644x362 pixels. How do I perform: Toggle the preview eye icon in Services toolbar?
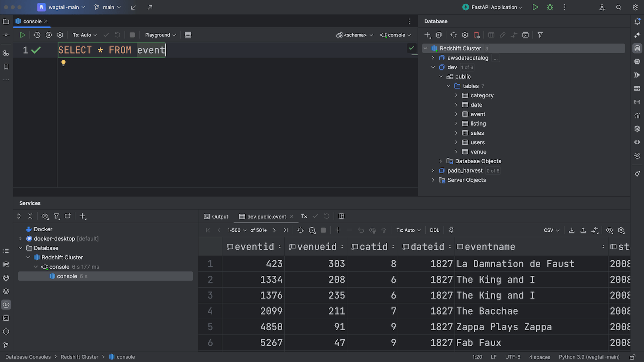pos(45,216)
